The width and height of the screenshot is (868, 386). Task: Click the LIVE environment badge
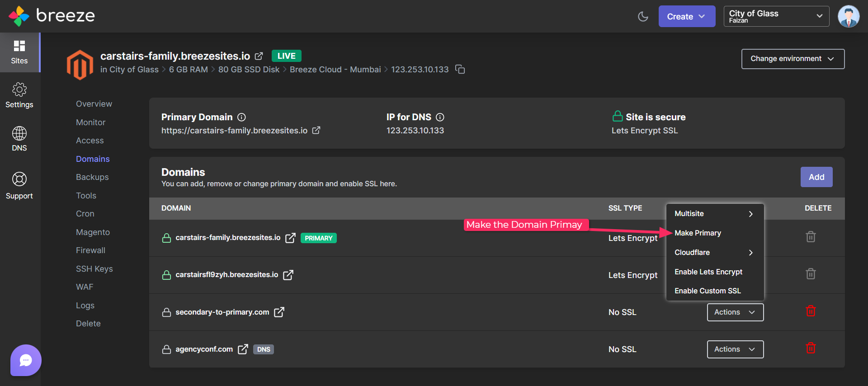tap(287, 56)
